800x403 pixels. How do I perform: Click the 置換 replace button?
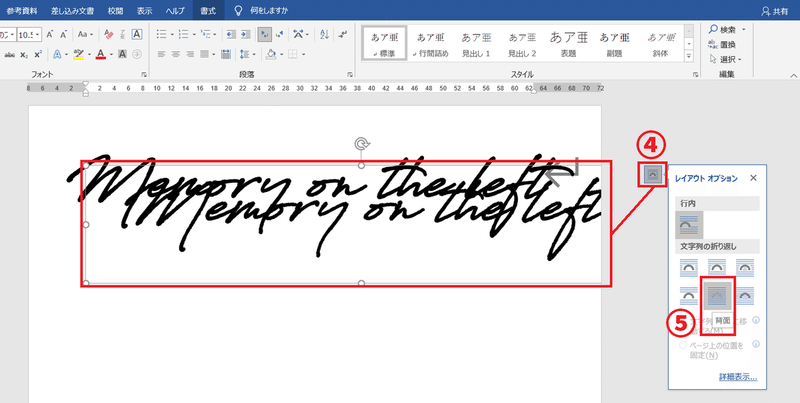pos(722,44)
